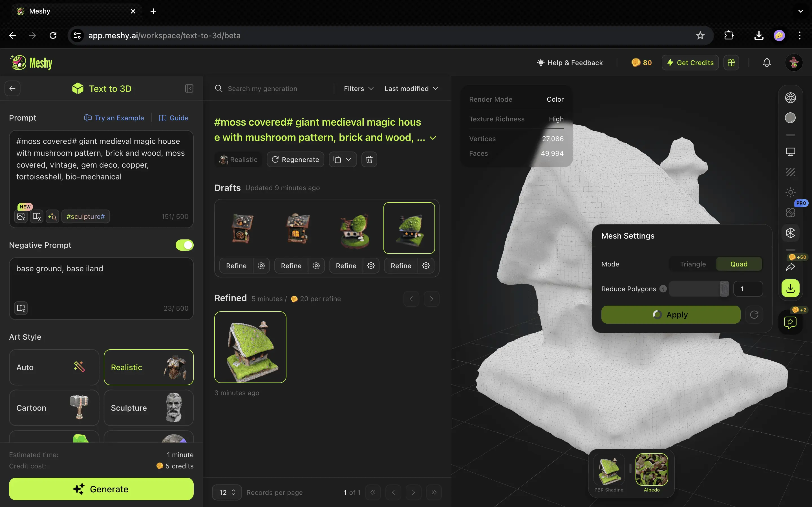Open the green download model button
This screenshot has height=507, width=812.
coord(791,288)
